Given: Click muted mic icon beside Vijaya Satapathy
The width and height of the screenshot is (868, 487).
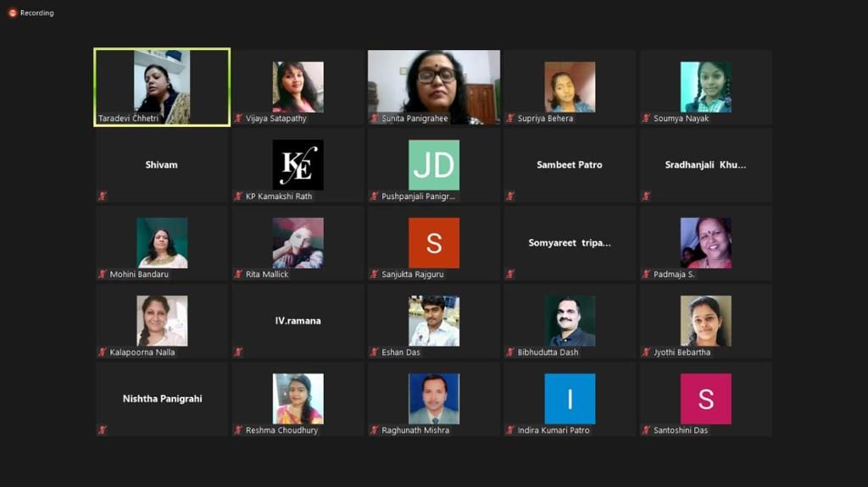Looking at the screenshot, I should click(x=239, y=119).
